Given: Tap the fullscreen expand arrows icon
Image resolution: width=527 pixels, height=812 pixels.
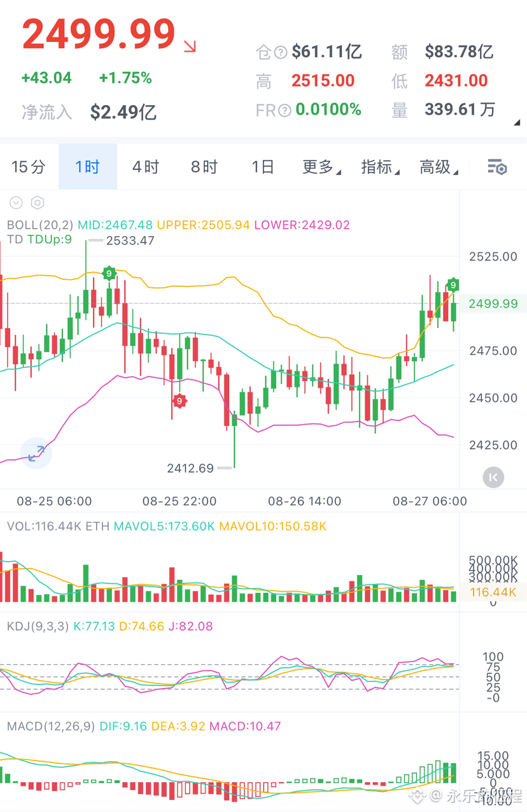Looking at the screenshot, I should [x=36, y=453].
